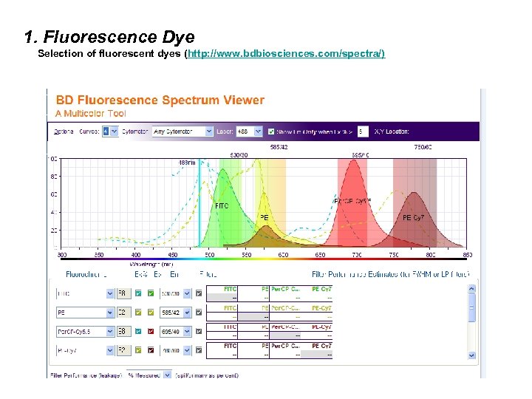Open the PE-Cy7 fluorochrome dropdown
Image resolution: width=532 pixels, height=399 pixels.
click(85, 350)
